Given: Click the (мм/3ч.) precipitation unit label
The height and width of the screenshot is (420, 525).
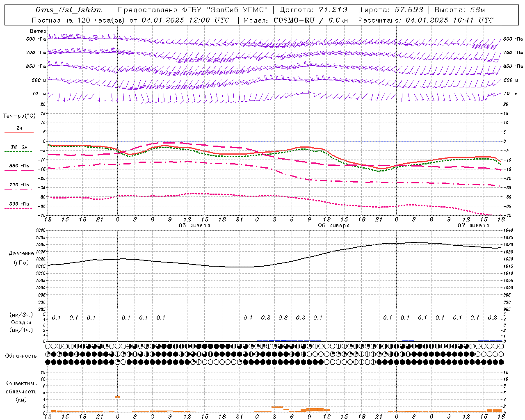Looking at the screenshot, I should coord(21,315).
